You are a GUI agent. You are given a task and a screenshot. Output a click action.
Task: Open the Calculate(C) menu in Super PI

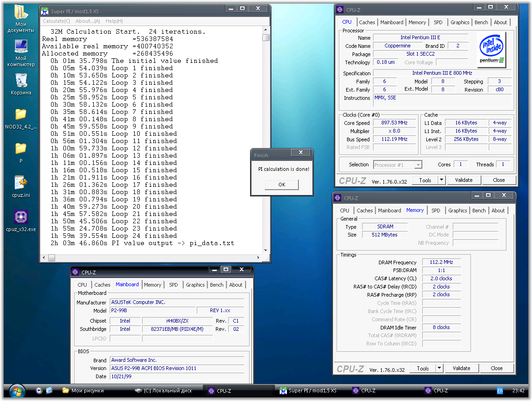point(56,21)
